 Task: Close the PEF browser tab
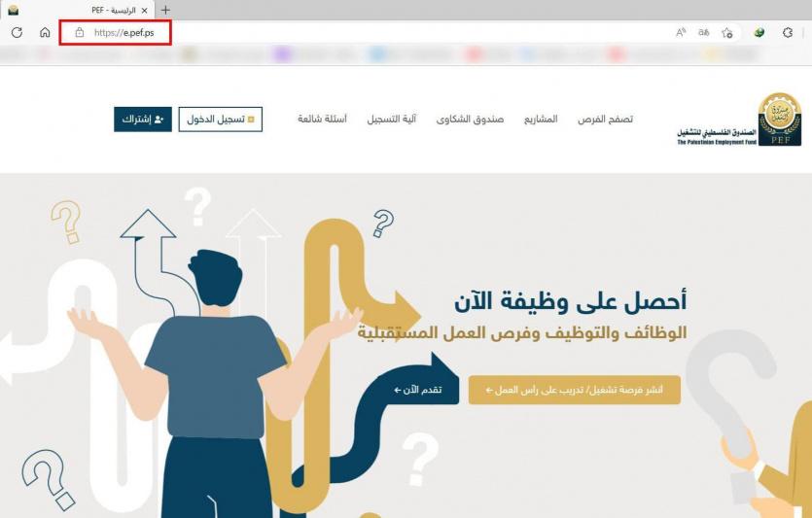point(145,11)
